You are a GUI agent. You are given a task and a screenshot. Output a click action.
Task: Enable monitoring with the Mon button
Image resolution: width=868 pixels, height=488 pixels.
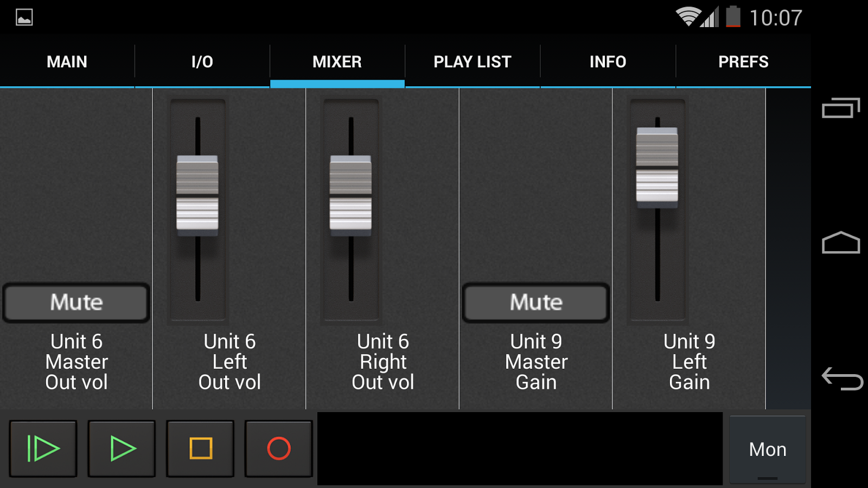tap(768, 448)
